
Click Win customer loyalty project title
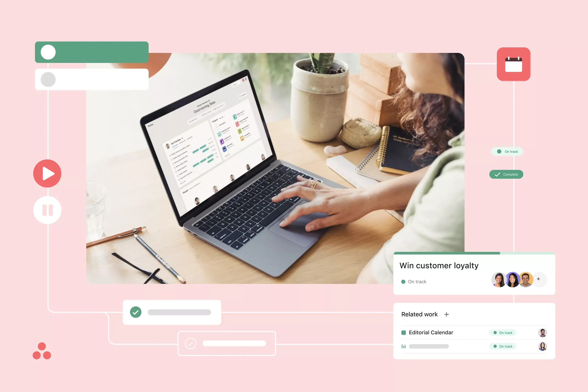tap(440, 265)
